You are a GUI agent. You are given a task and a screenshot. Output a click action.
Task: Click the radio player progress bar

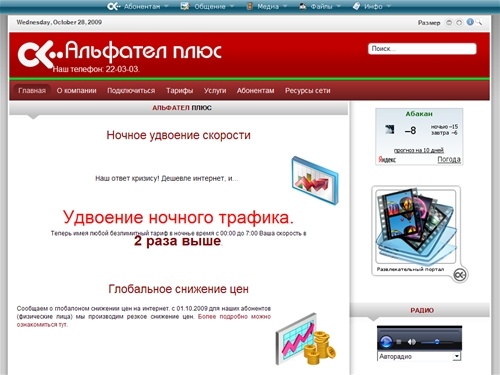pos(419,330)
